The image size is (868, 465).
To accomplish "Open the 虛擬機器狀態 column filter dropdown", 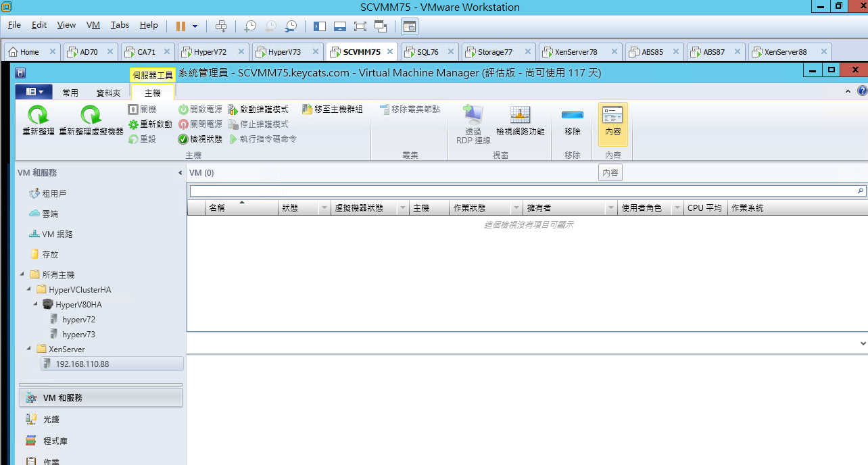I will click(403, 208).
